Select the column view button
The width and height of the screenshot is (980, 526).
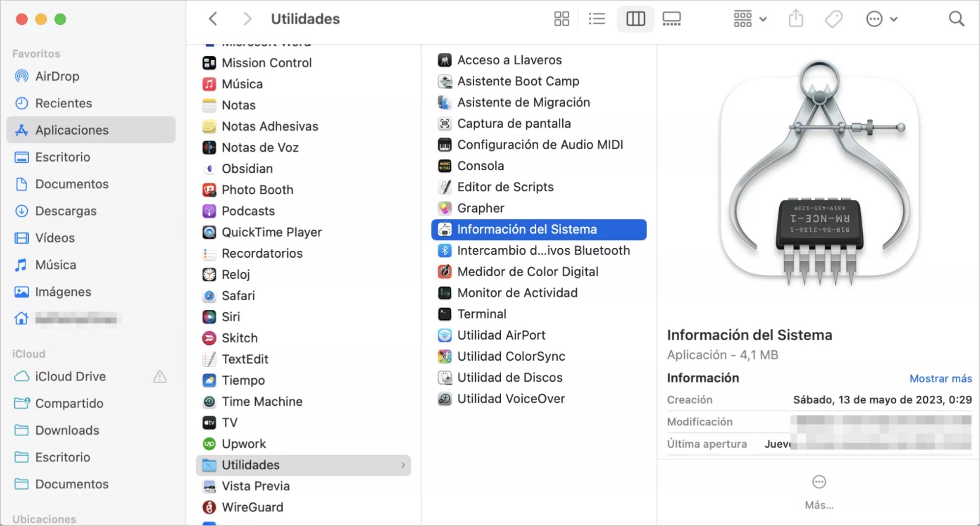pos(635,19)
